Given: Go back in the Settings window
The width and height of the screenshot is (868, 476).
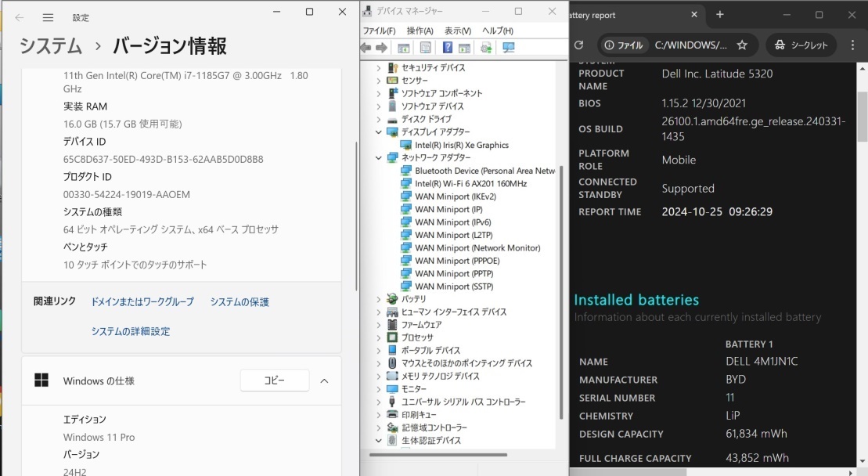Looking at the screenshot, I should click(x=20, y=18).
